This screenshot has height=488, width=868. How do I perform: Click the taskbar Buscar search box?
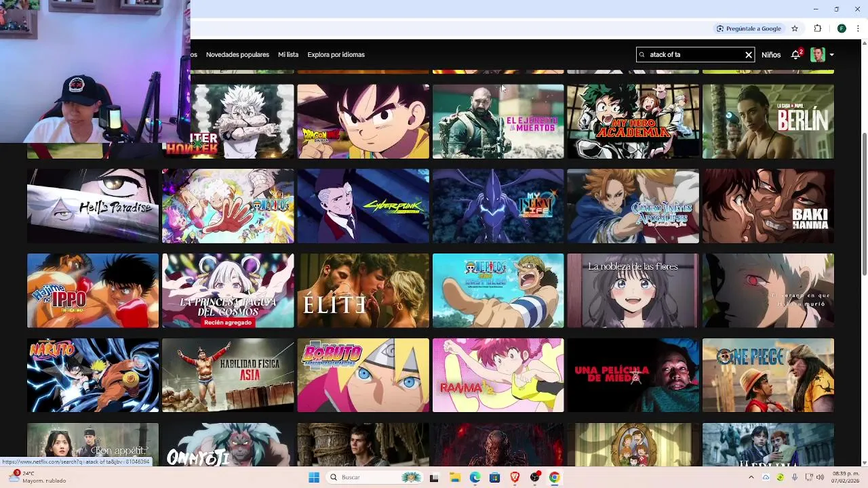pos(375,477)
